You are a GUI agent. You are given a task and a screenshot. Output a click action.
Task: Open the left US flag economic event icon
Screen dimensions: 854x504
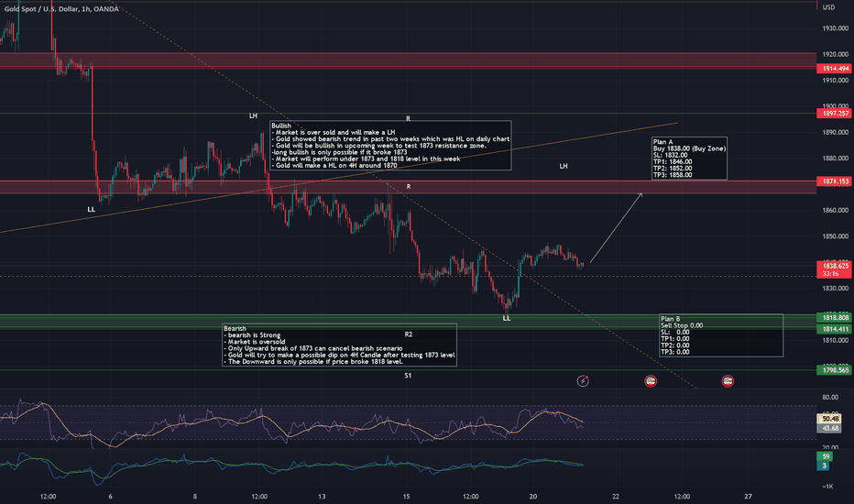651,381
